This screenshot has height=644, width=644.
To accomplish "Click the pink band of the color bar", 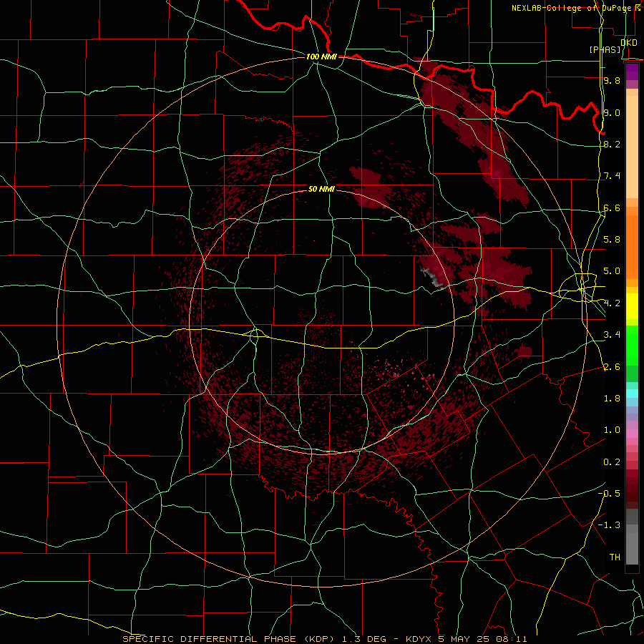I will (x=632, y=434).
